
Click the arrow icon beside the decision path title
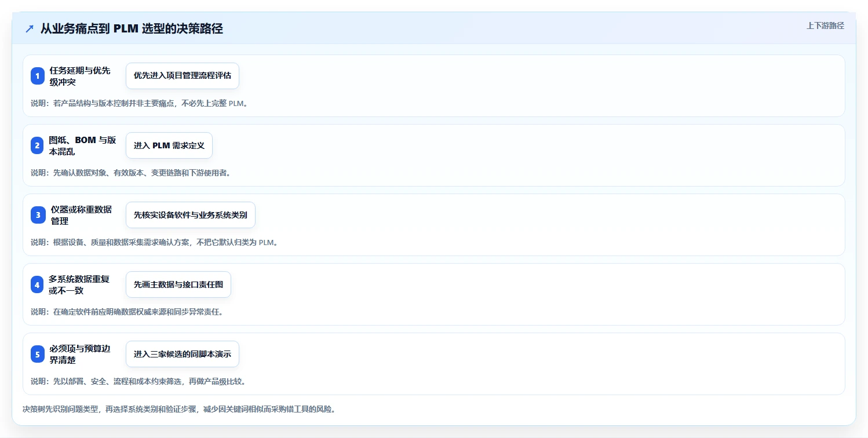click(30, 29)
